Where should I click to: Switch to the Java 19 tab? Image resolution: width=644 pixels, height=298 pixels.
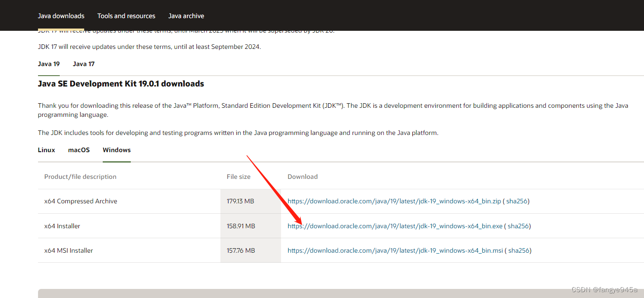pyautogui.click(x=49, y=64)
